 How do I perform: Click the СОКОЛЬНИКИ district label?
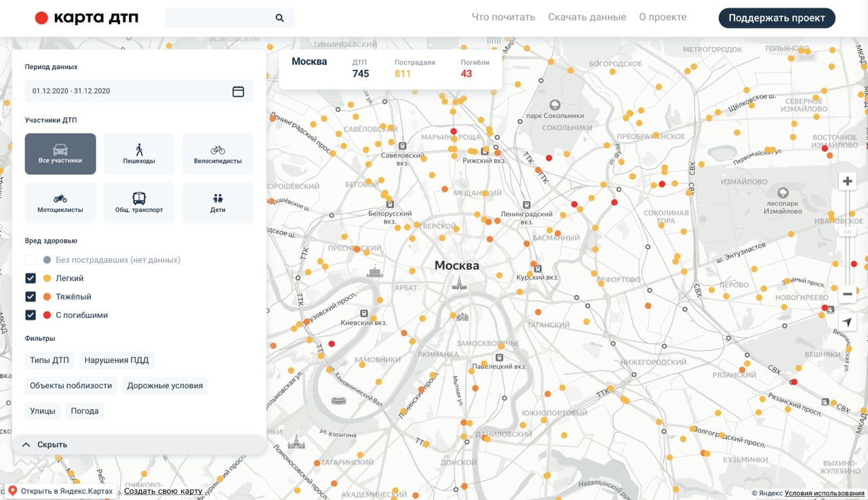(568, 127)
